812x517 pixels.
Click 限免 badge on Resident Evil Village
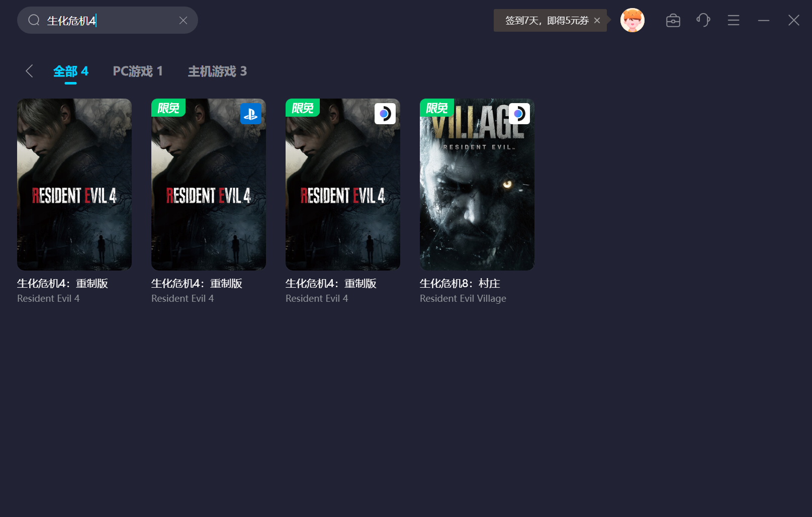click(x=437, y=108)
